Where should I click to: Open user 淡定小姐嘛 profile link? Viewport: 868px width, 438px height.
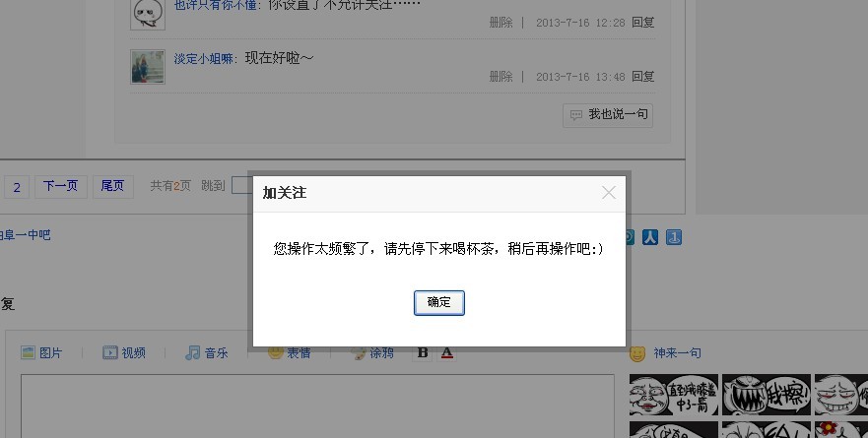(x=203, y=59)
